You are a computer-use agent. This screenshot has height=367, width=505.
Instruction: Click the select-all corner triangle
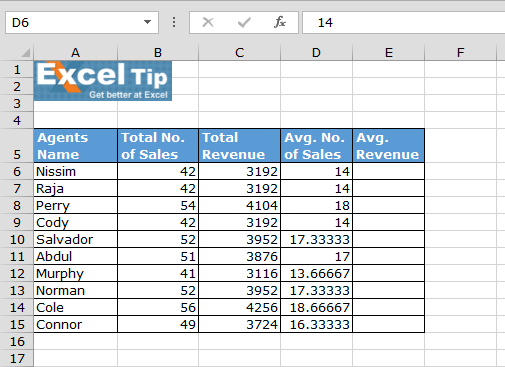pos(25,53)
